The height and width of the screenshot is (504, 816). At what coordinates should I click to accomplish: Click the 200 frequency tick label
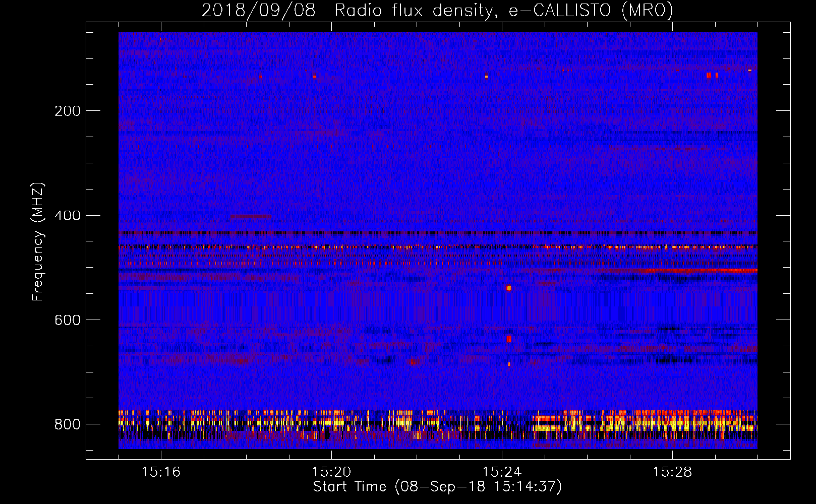[68, 111]
